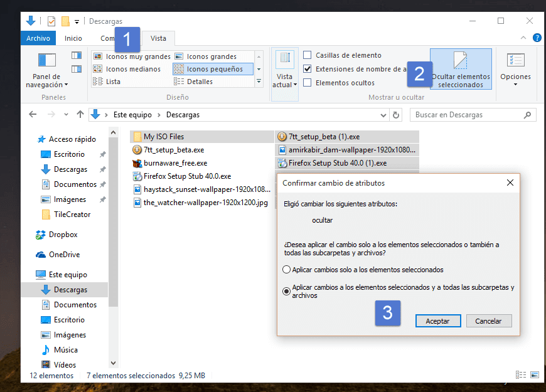Enable the Casillas de elemento checkbox
The image size is (546, 392).
coord(306,55)
